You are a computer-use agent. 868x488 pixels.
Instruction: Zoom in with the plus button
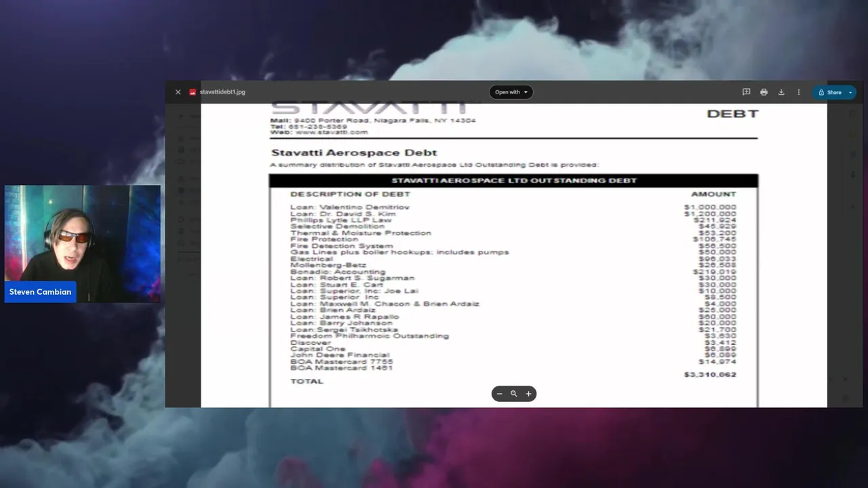point(528,394)
